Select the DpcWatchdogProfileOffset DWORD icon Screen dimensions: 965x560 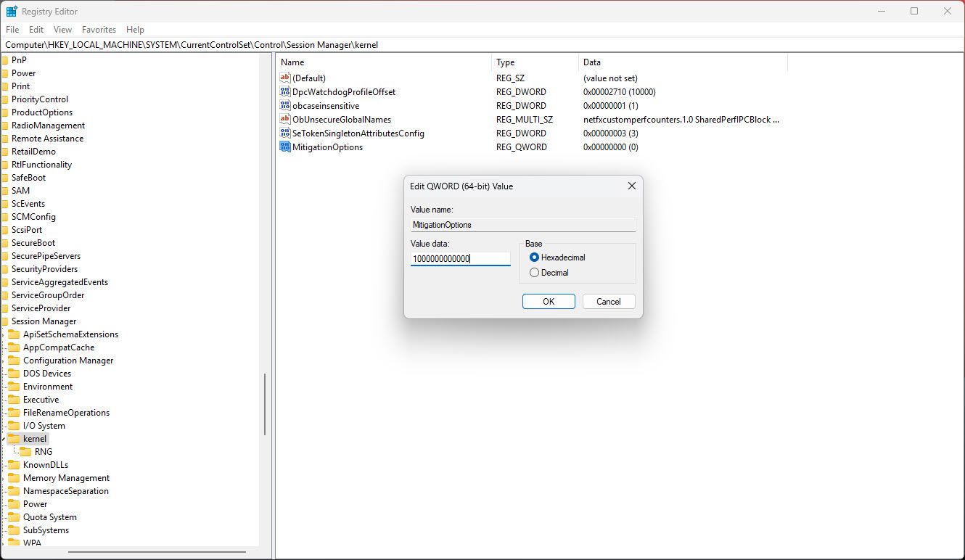[x=285, y=91]
